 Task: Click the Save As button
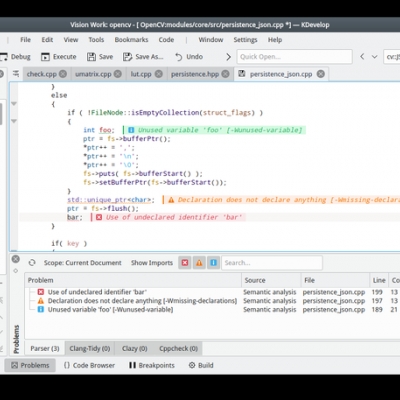(143, 57)
